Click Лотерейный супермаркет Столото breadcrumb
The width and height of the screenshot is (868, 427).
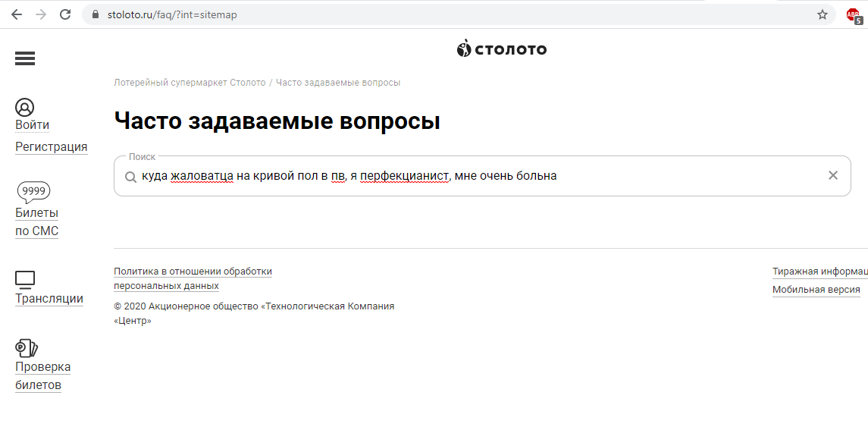coord(190,83)
